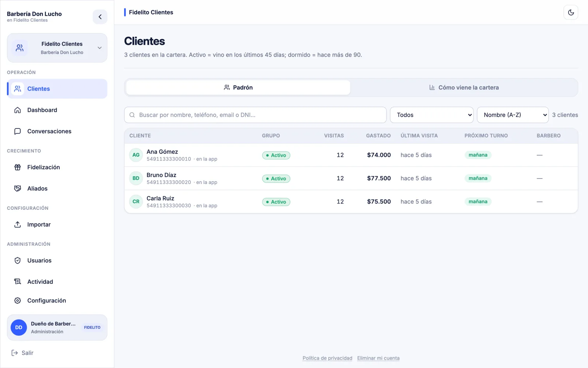Expand the Fidelito Clientes app switcher chevron
The image size is (588, 368).
click(x=100, y=48)
